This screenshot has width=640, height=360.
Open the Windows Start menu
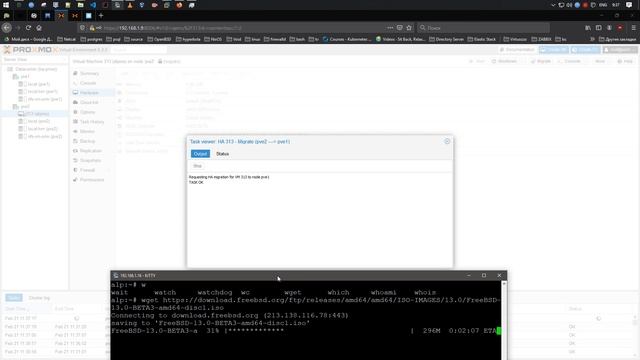pos(6,5)
